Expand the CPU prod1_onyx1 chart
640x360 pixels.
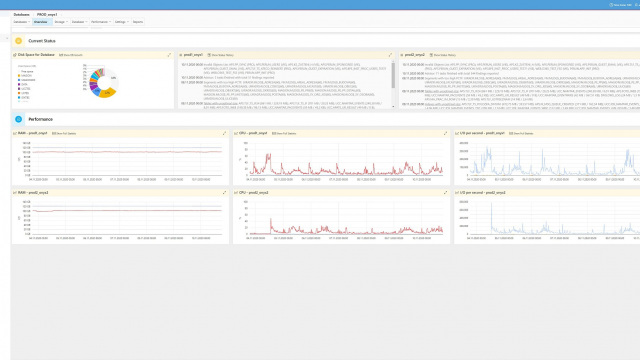point(445,133)
